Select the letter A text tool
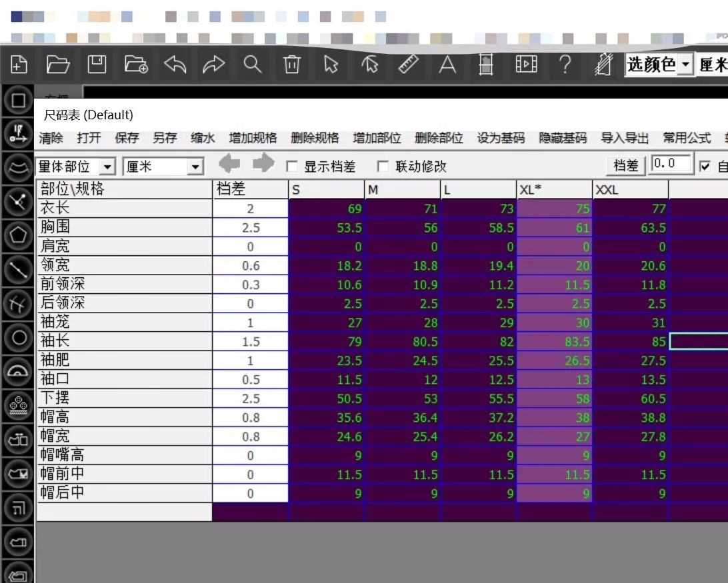The height and width of the screenshot is (583, 728). [x=447, y=65]
